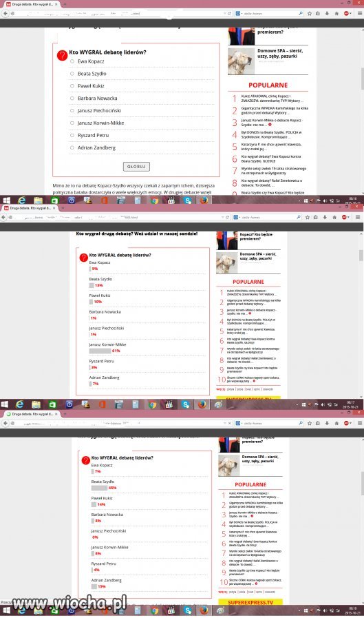364x620 pixels.
Task: Expand Adblock Plus dropdown arrow in topmost toolbar
Action: click(352, 14)
